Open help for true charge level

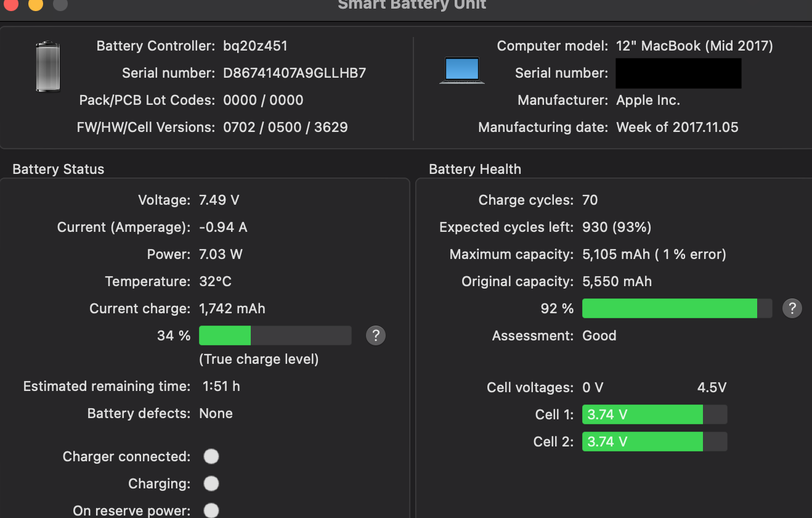point(376,335)
